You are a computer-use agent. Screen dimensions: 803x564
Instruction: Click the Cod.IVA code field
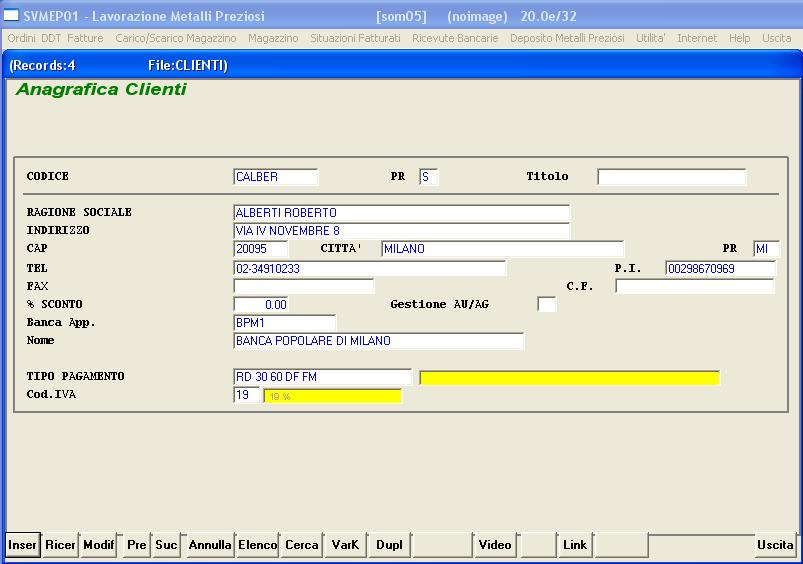pos(246,396)
